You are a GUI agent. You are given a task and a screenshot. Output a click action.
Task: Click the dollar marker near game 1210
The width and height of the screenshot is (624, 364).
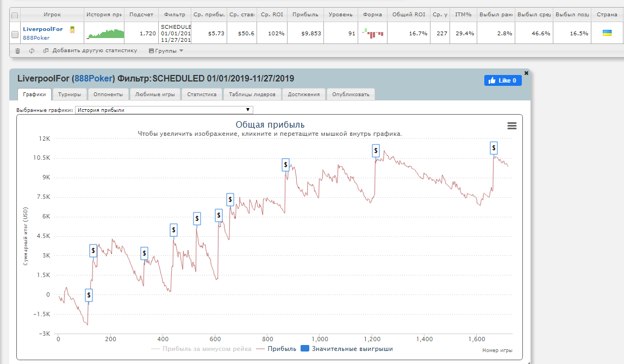(x=376, y=151)
